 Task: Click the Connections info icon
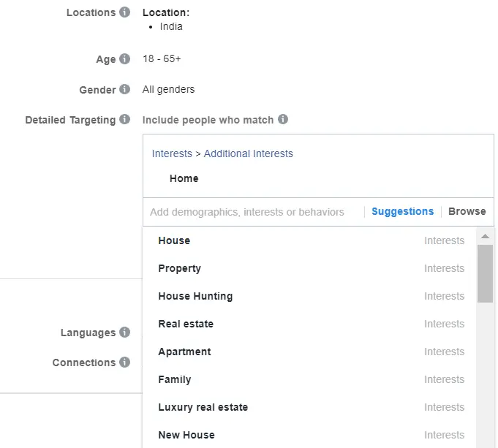[x=125, y=362]
